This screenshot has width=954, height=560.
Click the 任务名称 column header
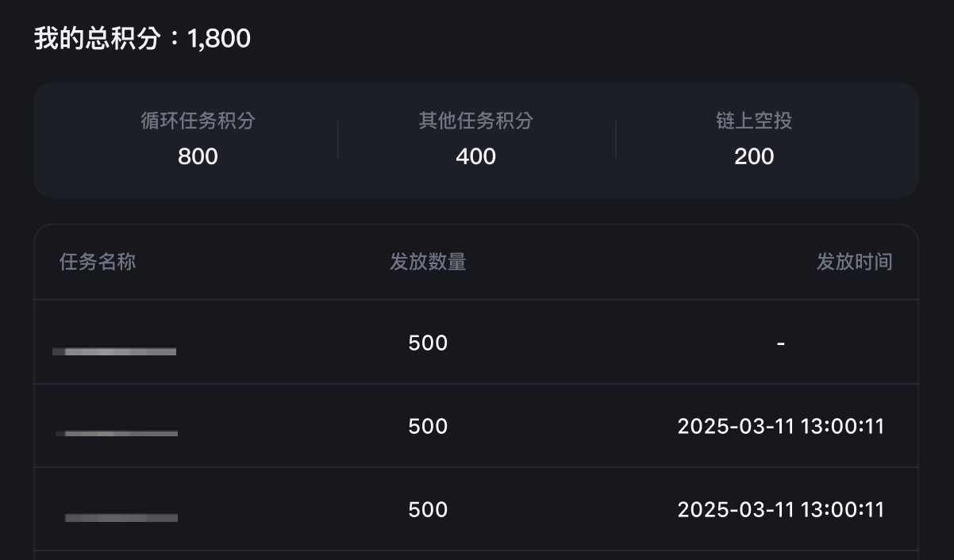(98, 262)
